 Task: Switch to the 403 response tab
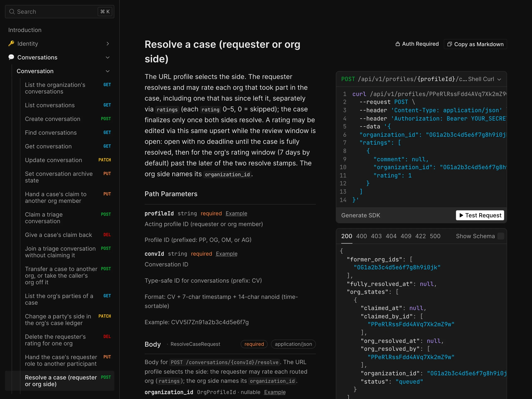376,236
